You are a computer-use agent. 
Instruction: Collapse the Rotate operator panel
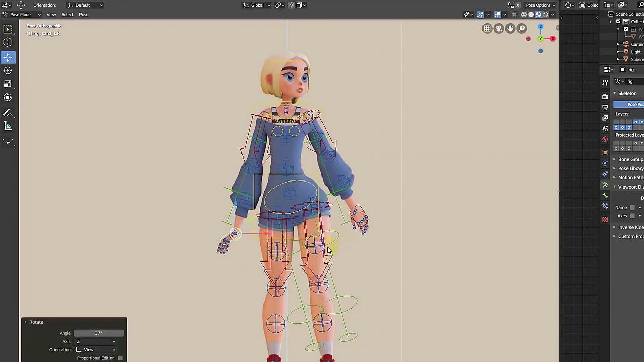tap(25, 322)
